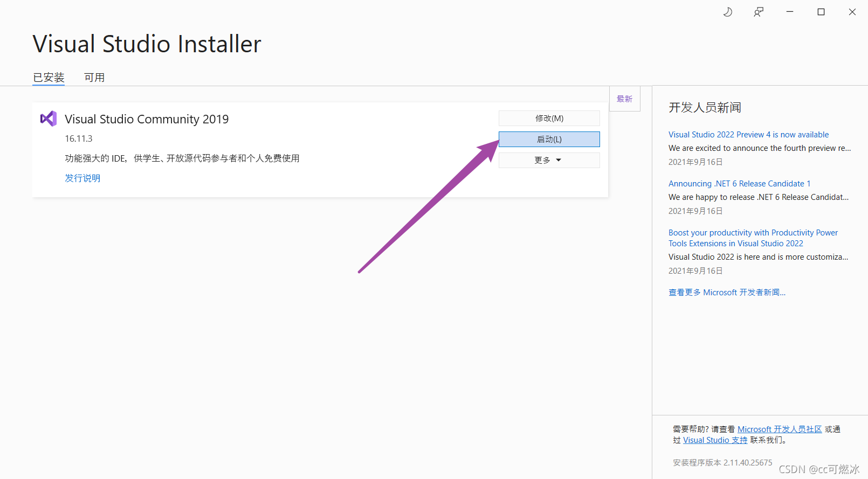
Task: Click the 功能强大的 IDE description text
Action: 182,158
